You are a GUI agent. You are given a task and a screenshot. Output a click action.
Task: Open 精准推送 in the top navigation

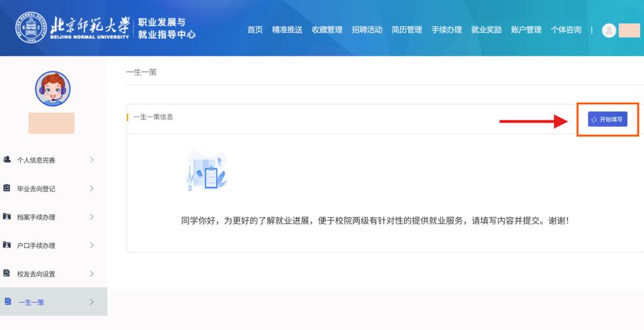click(287, 30)
